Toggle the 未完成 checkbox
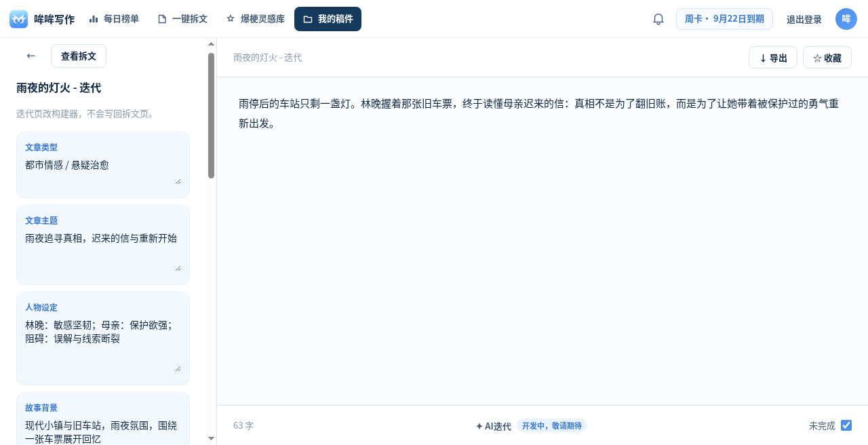This screenshot has height=445, width=868. coord(846,425)
